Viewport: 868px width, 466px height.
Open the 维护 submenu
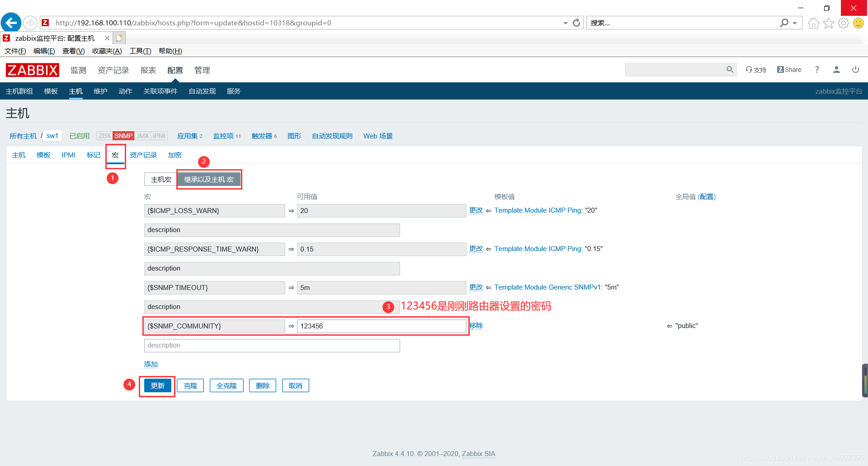(x=100, y=91)
